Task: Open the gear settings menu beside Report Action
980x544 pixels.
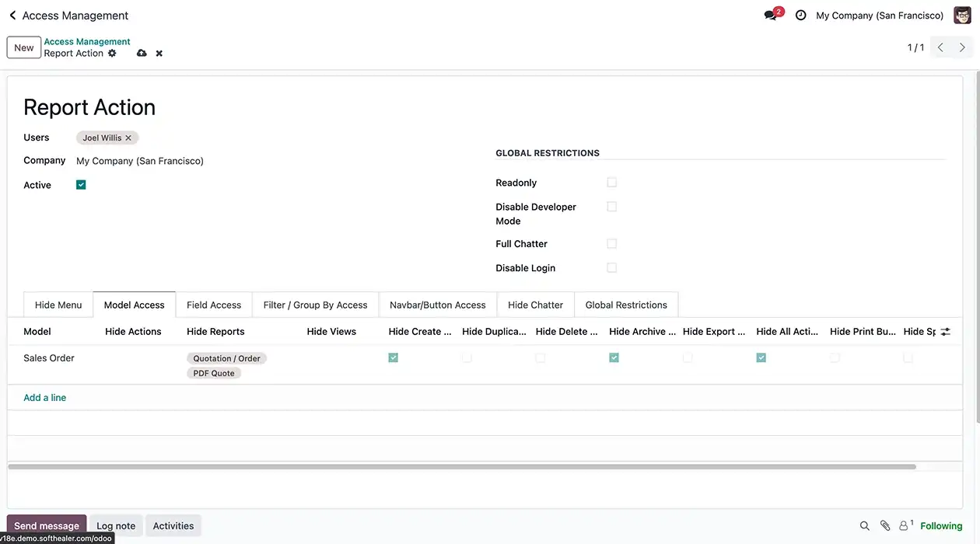Action: [112, 53]
